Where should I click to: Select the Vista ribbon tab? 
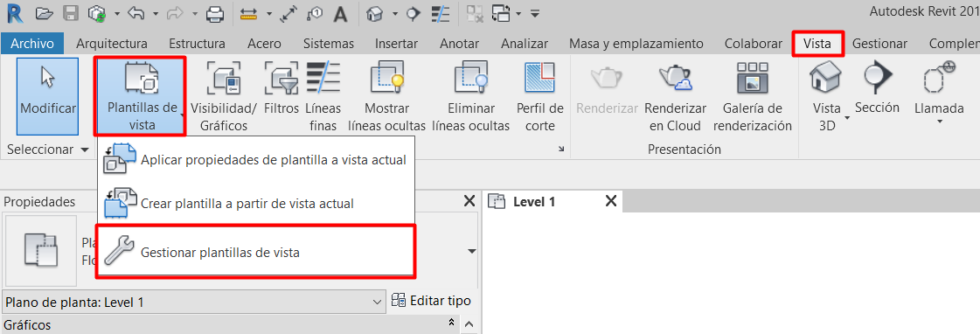pos(817,44)
